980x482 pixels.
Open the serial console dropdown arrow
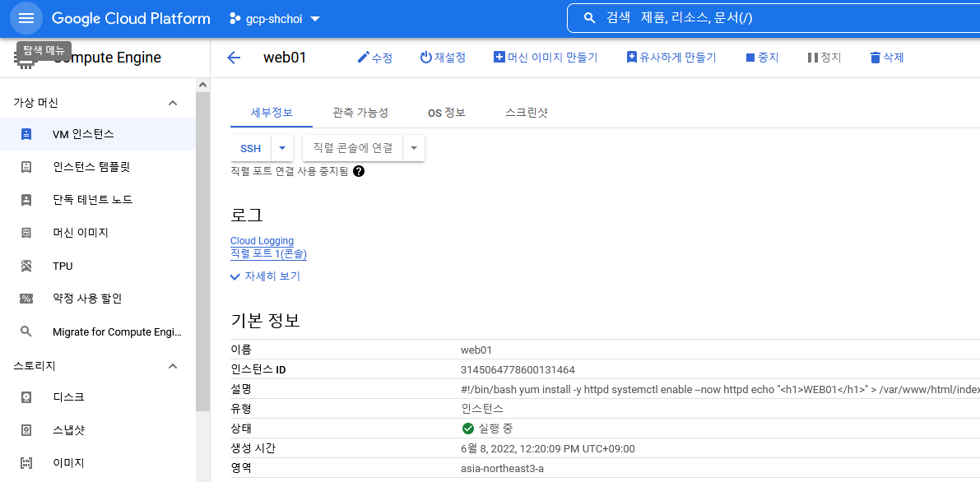pos(414,149)
